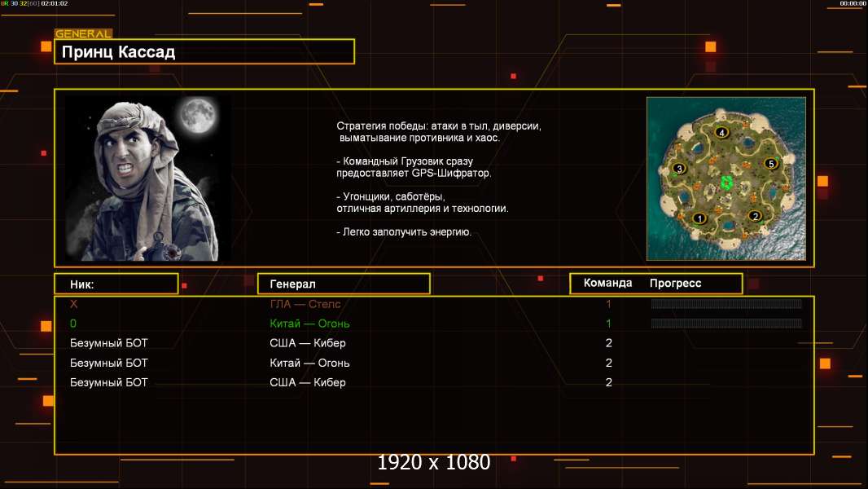Click the white Китай — Огонь bot general
Screen dimensions: 868x489
click(x=309, y=363)
